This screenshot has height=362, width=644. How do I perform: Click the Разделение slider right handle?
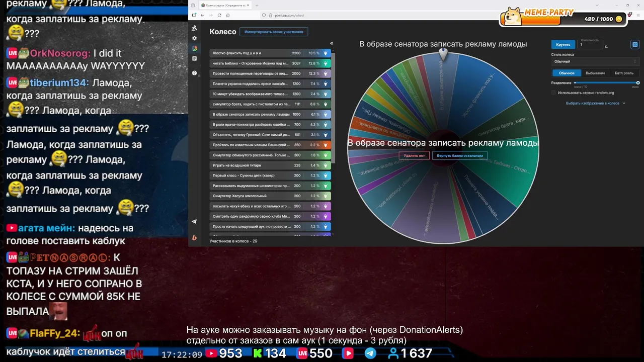(637, 82)
